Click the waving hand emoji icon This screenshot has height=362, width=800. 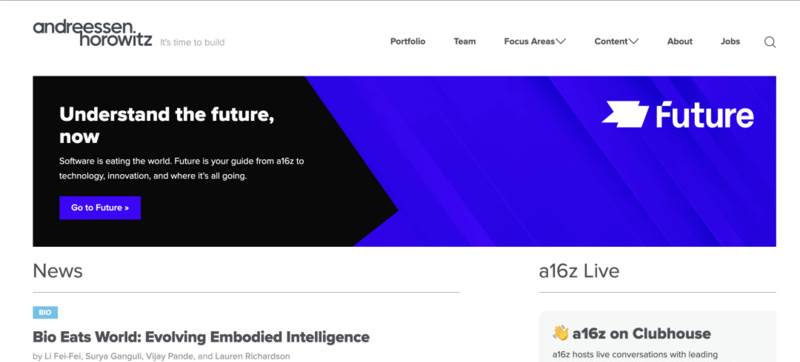tap(560, 333)
